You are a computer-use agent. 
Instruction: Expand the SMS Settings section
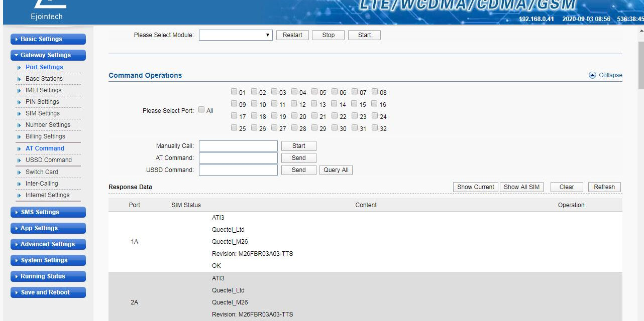(48, 212)
